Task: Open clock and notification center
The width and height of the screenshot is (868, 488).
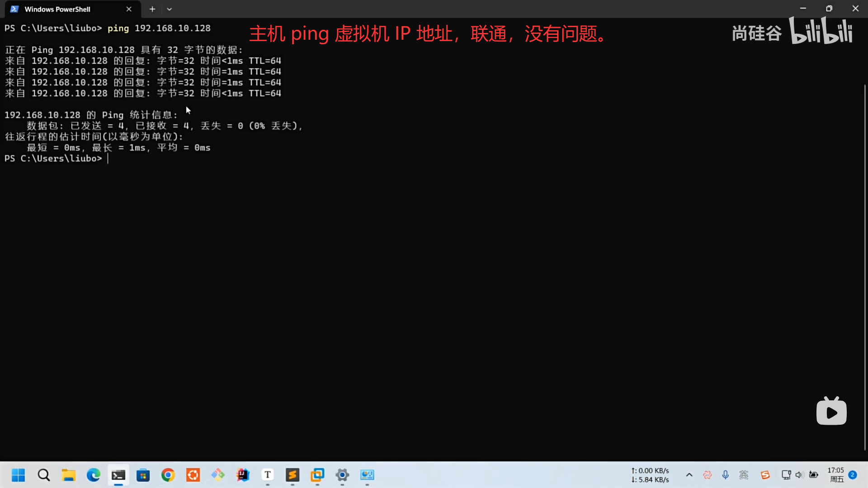Action: click(x=836, y=475)
